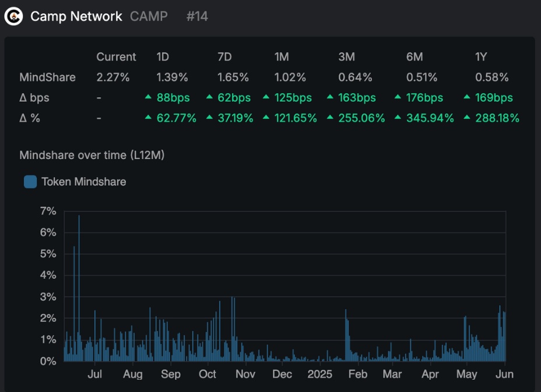This screenshot has height=392, width=541.
Task: Click the #14 rank label
Action: coord(197,16)
